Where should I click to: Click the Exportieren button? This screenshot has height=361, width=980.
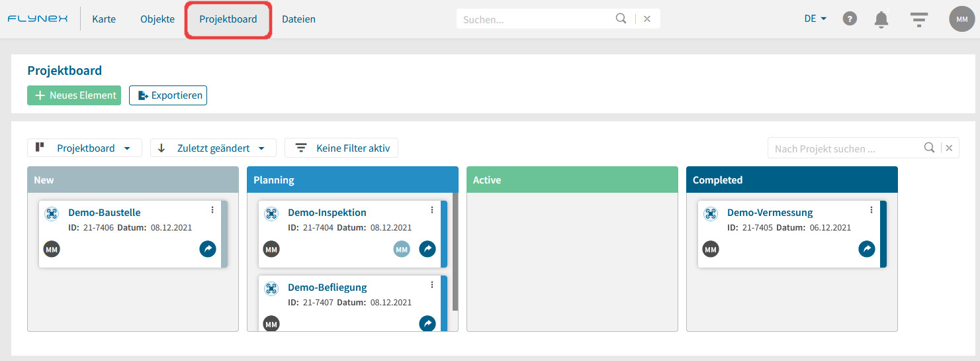pos(168,95)
